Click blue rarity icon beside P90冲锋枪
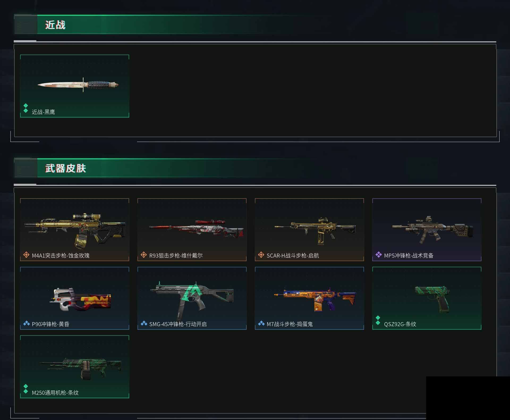The width and height of the screenshot is (510, 420). point(26,323)
